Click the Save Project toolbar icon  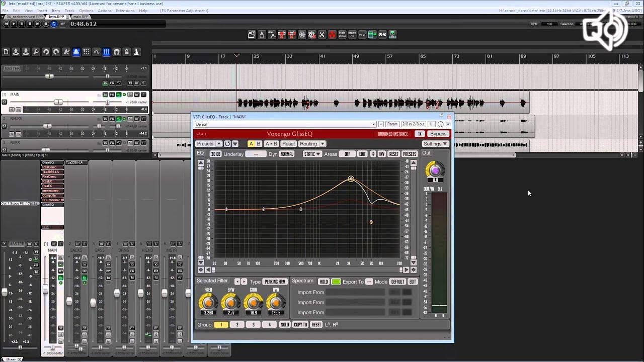click(26, 52)
